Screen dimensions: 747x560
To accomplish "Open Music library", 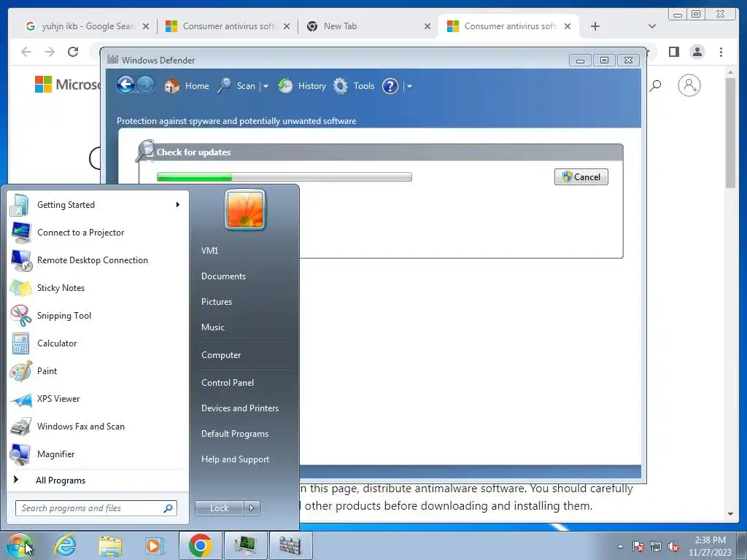I will pos(213,327).
